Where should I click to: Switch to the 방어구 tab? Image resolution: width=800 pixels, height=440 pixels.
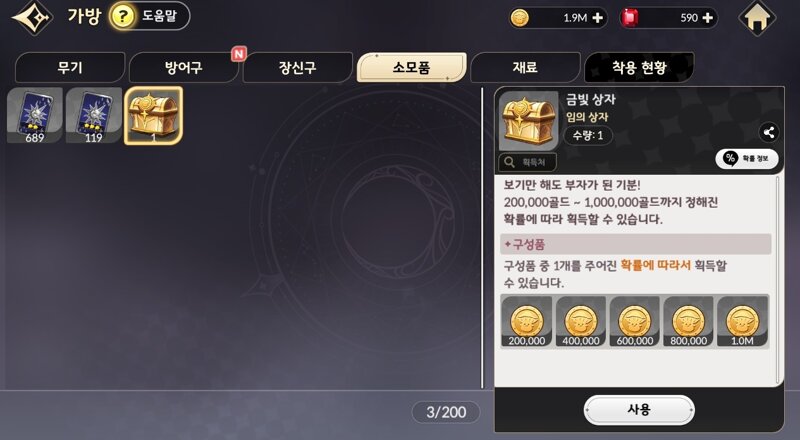[x=184, y=67]
